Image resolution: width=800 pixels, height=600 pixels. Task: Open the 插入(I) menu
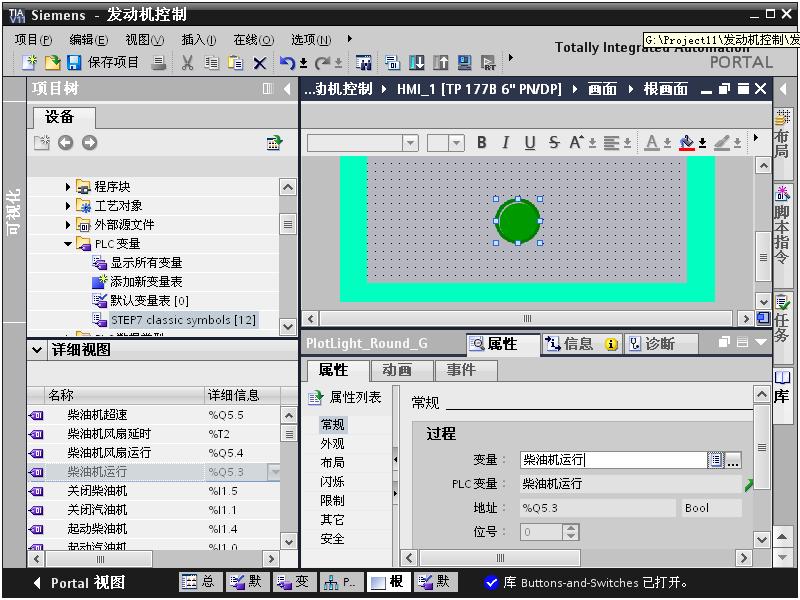pyautogui.click(x=198, y=39)
